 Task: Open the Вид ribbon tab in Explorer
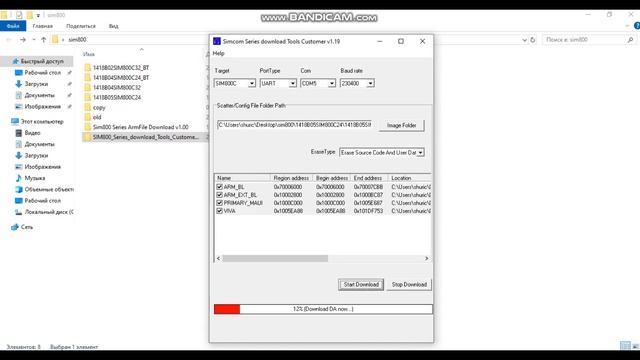coord(113,26)
